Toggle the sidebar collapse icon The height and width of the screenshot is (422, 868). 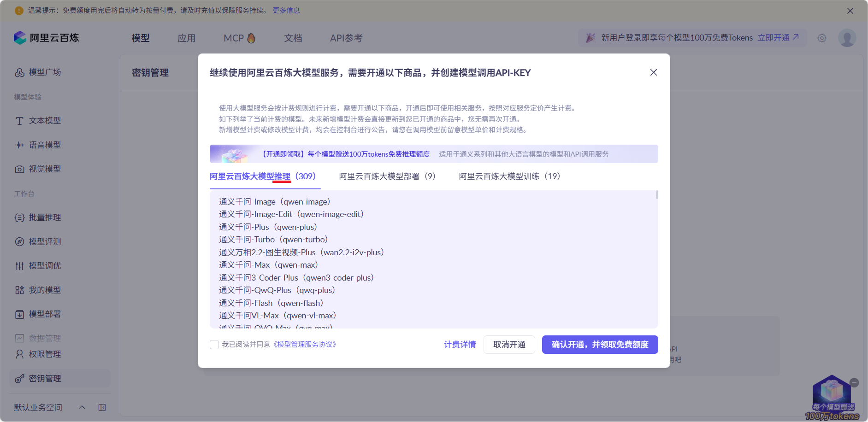coord(102,407)
